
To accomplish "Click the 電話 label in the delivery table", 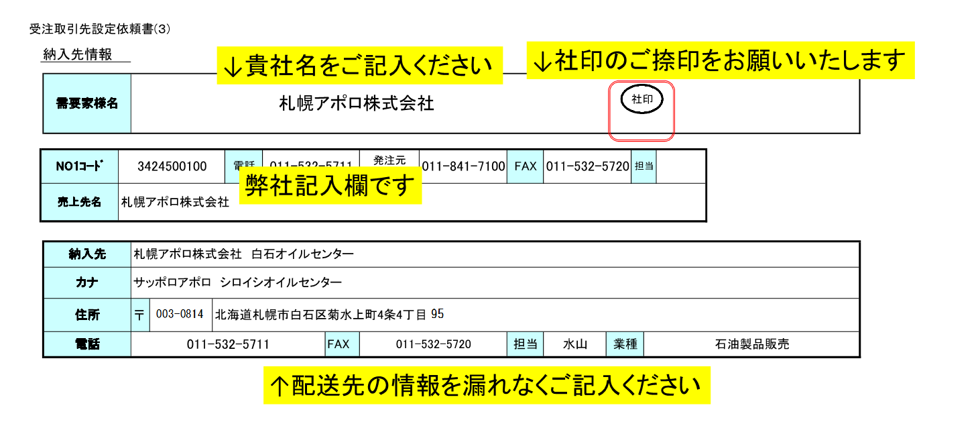I will click(x=87, y=344).
